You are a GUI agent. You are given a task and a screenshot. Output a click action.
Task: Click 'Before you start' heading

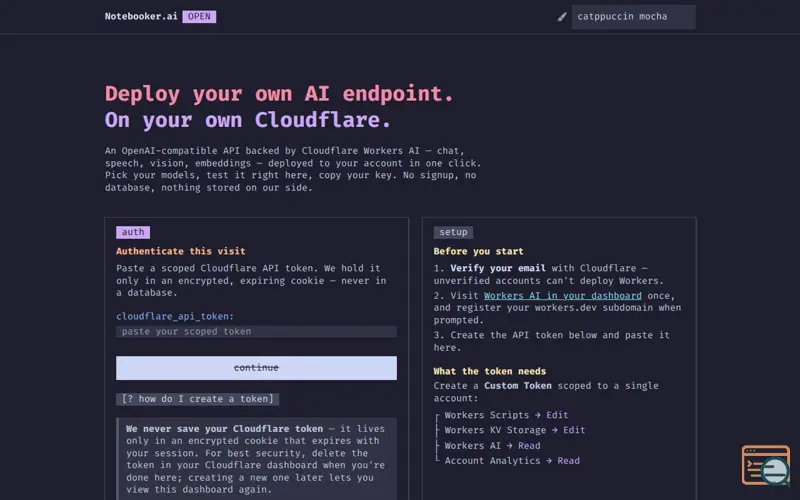click(x=478, y=251)
